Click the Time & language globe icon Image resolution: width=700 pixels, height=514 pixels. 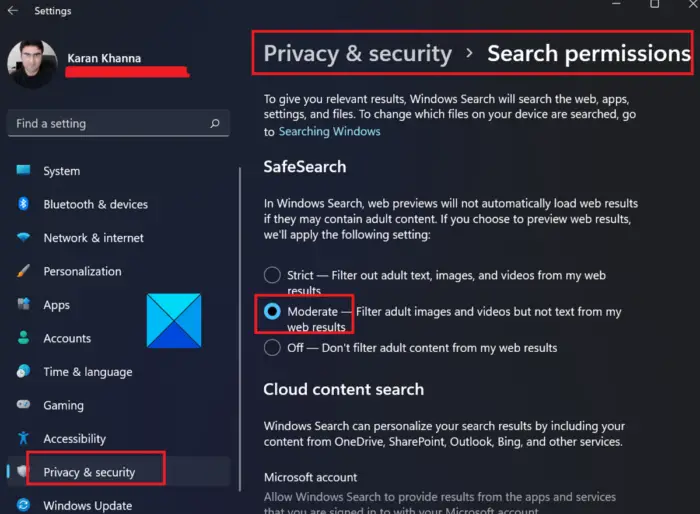pyautogui.click(x=23, y=371)
